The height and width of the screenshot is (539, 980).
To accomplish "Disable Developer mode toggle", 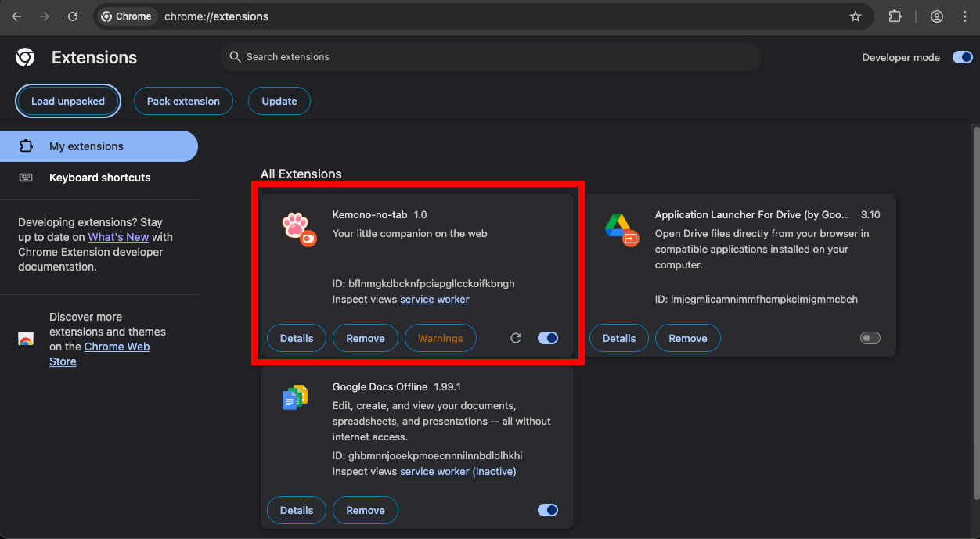I will pos(962,57).
